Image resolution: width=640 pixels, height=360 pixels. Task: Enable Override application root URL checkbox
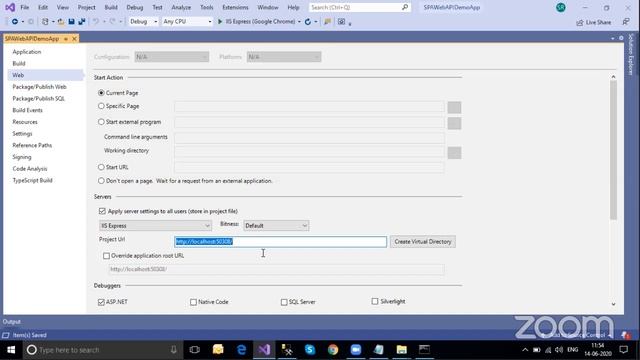coord(107,256)
